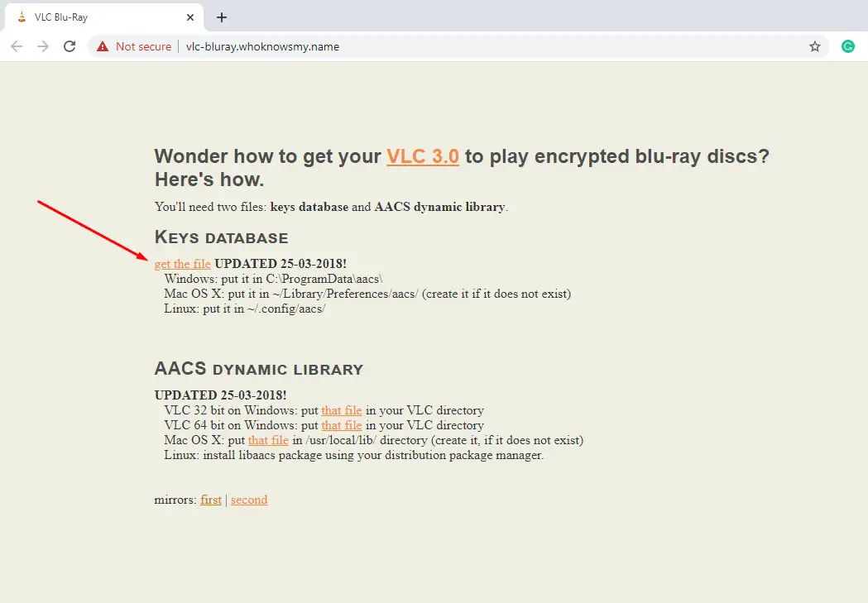Click the 'Linux: install libaacs package' line
The image size is (868, 603).
tap(353, 455)
